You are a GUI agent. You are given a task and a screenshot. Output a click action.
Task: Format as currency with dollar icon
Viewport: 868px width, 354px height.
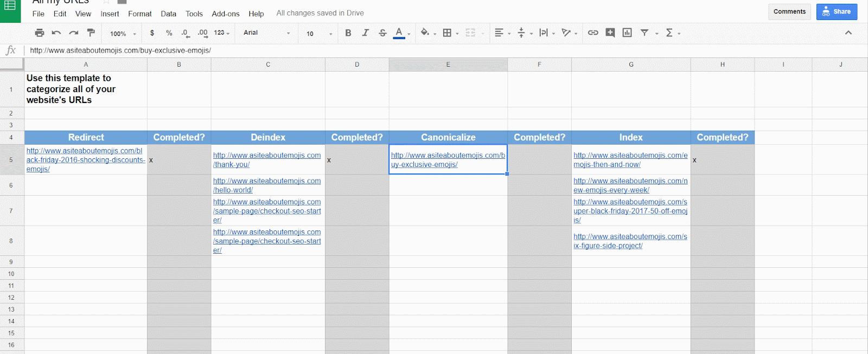pos(152,33)
